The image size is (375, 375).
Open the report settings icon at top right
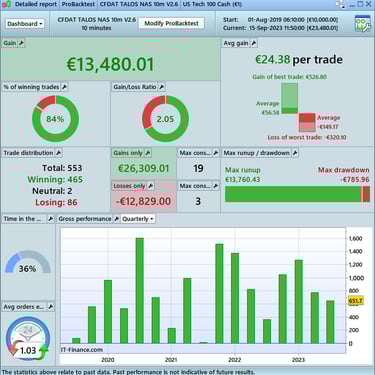point(362,24)
